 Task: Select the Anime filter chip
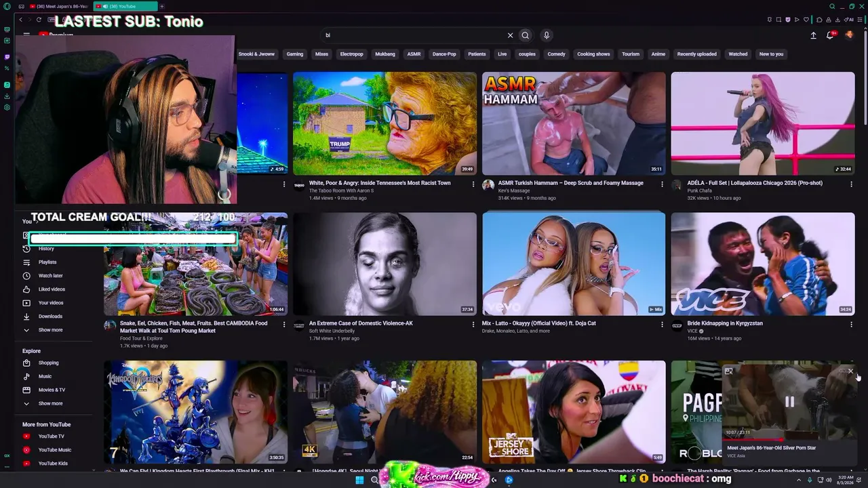658,54
